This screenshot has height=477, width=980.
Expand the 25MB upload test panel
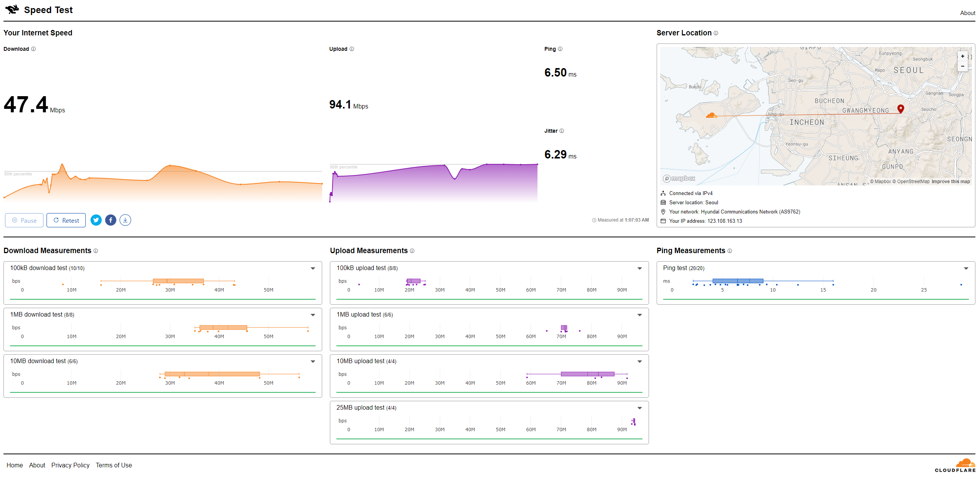640,408
